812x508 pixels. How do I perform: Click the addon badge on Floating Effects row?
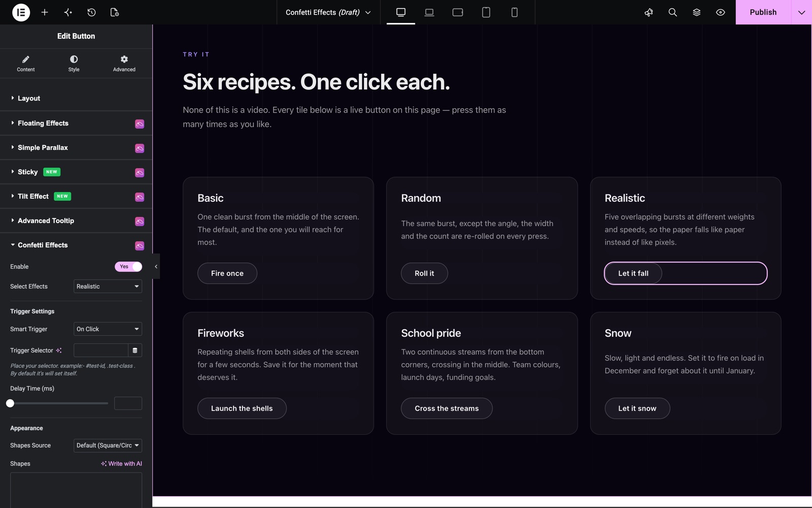[140, 124]
